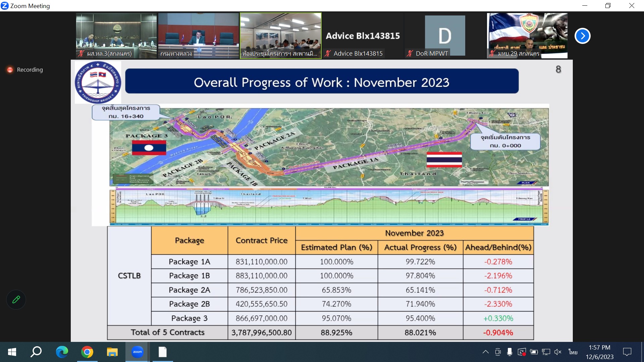Unmute the system volume speaker icon

click(x=558, y=352)
